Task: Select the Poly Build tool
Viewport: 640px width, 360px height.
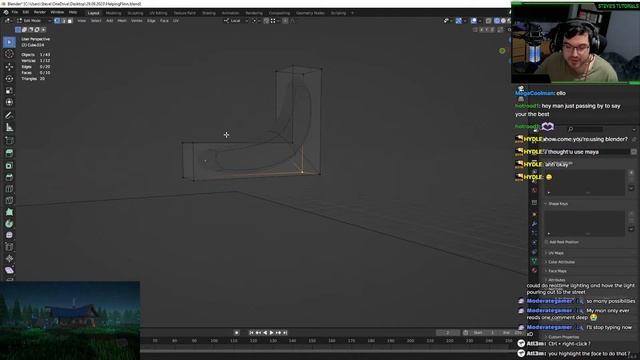Action: [x=9, y=212]
